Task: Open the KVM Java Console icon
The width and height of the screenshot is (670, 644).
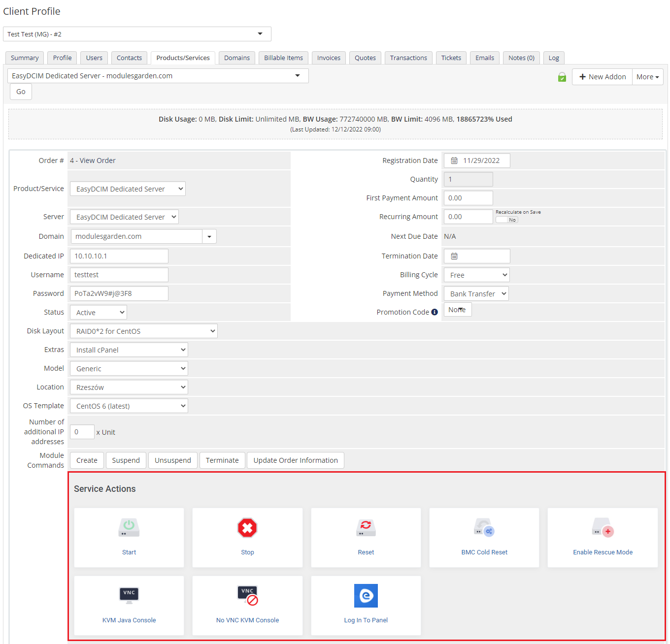Action: click(x=129, y=595)
